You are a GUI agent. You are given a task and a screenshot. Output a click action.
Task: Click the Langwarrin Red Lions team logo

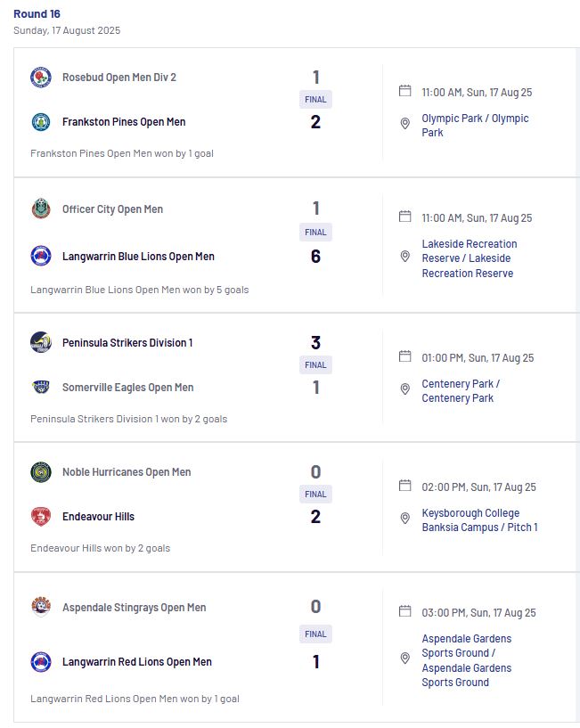pyautogui.click(x=41, y=661)
